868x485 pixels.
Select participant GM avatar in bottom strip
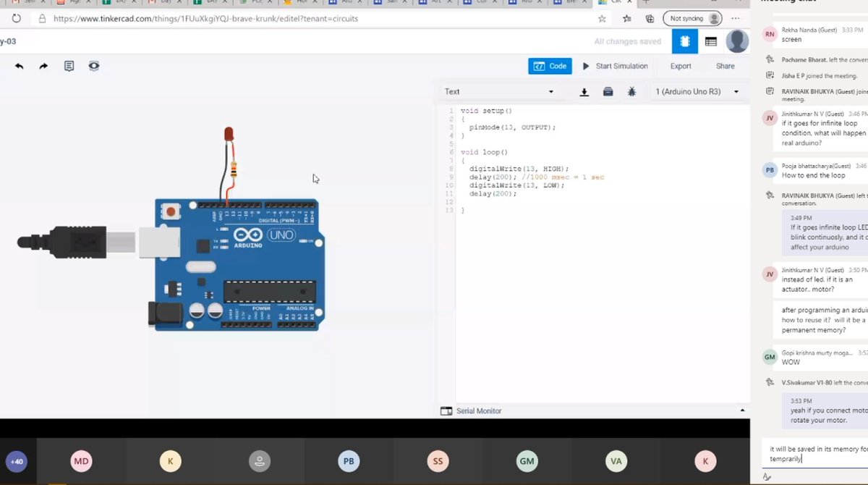click(527, 461)
